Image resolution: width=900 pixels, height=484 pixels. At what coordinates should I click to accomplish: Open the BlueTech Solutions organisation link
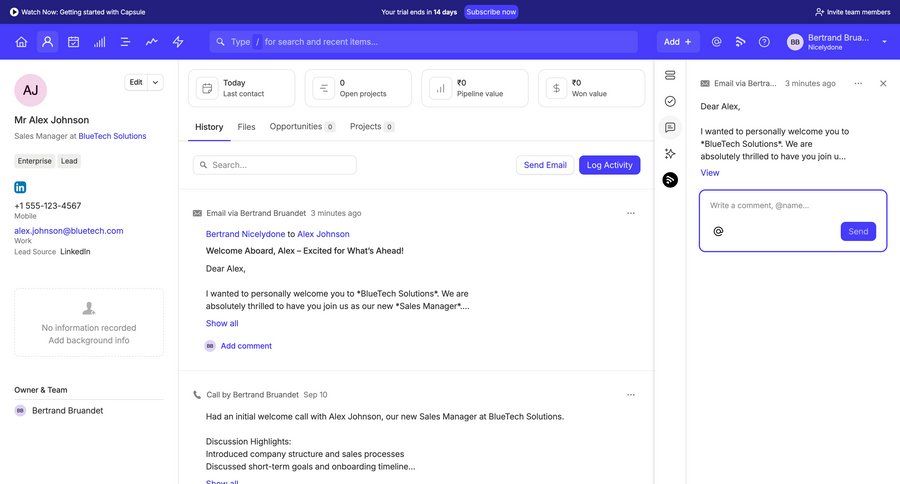(112, 136)
